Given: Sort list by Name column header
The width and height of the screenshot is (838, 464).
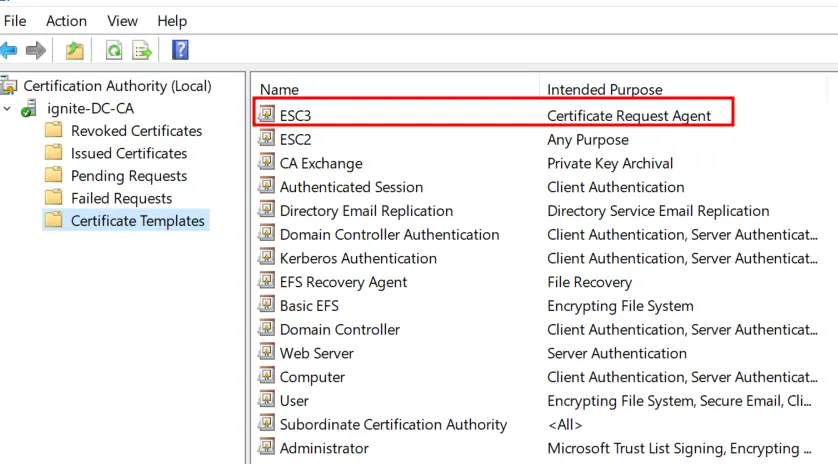Looking at the screenshot, I should [279, 89].
